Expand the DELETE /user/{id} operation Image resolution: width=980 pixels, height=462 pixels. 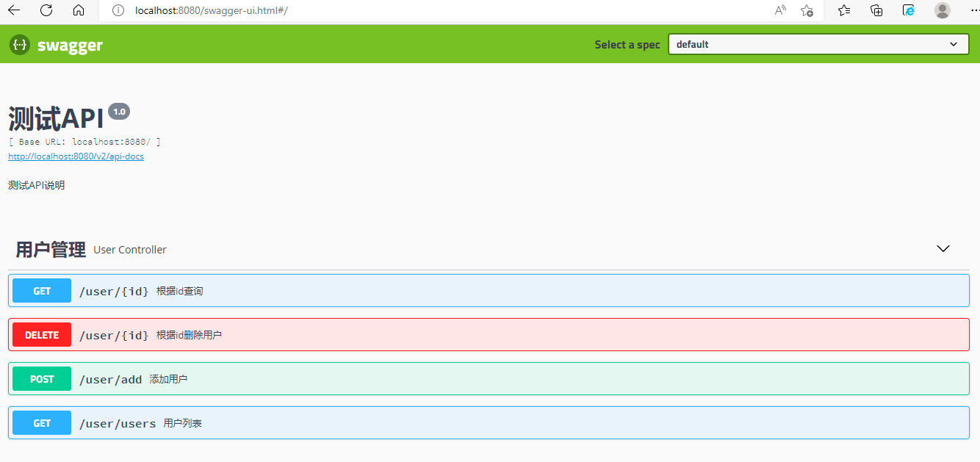[489, 335]
